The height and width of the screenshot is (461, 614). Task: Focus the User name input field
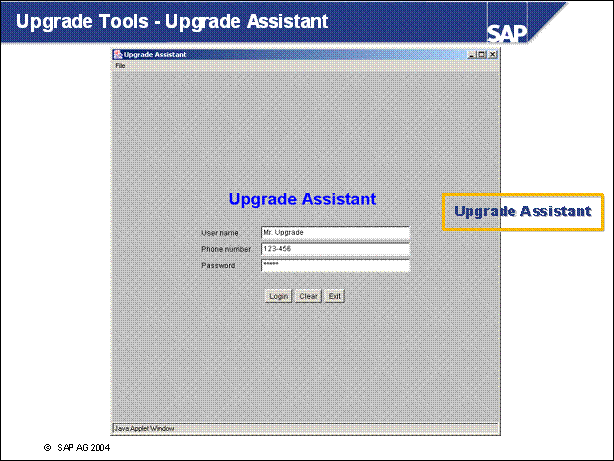(335, 233)
